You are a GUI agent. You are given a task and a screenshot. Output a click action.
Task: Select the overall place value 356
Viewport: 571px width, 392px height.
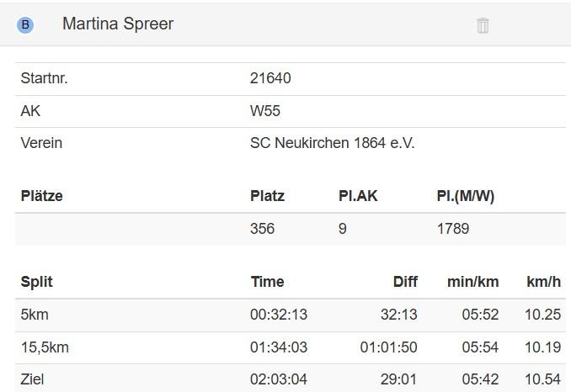pyautogui.click(x=262, y=229)
